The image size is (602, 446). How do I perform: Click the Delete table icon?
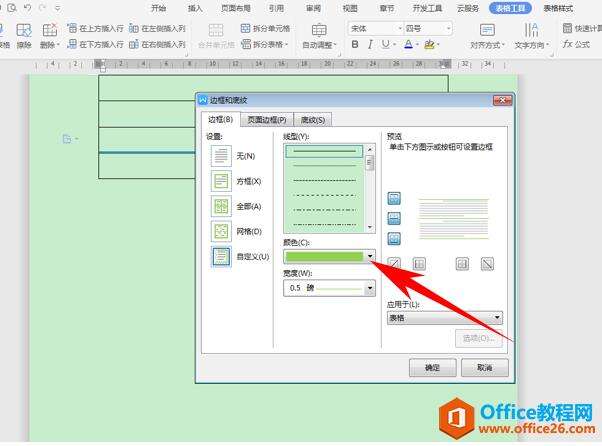49,30
